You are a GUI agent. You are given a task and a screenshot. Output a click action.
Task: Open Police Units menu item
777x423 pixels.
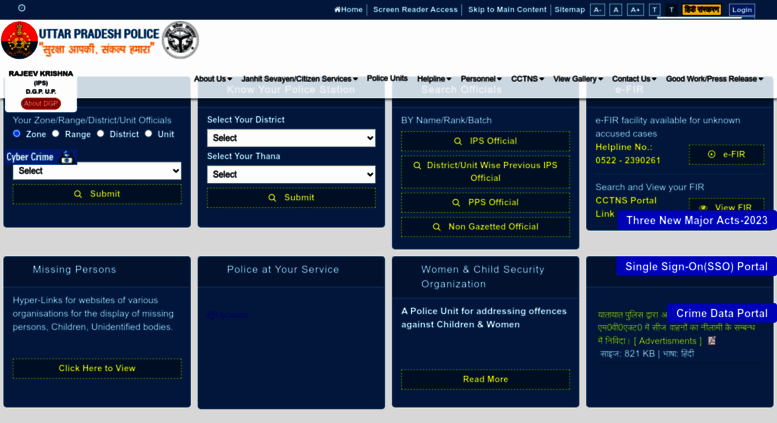pyautogui.click(x=387, y=78)
